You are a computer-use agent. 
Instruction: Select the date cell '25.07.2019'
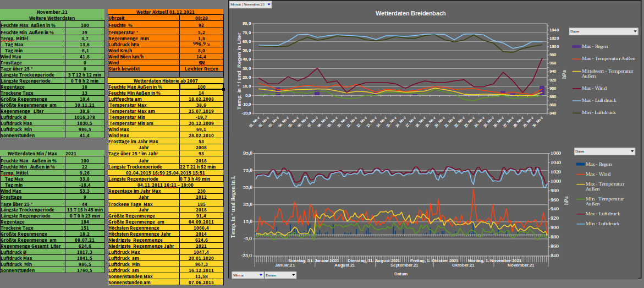202,111
